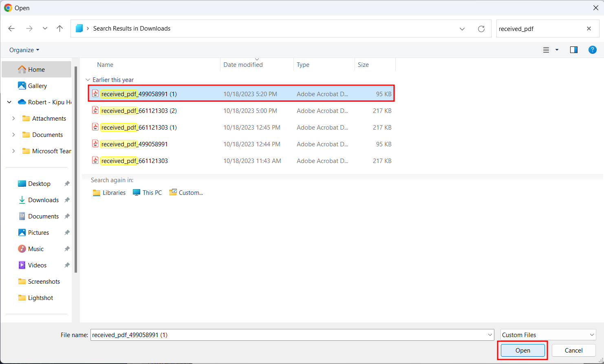Expand the Attachments folder tree node
Viewport: 604px width, 364px height.
[13, 119]
